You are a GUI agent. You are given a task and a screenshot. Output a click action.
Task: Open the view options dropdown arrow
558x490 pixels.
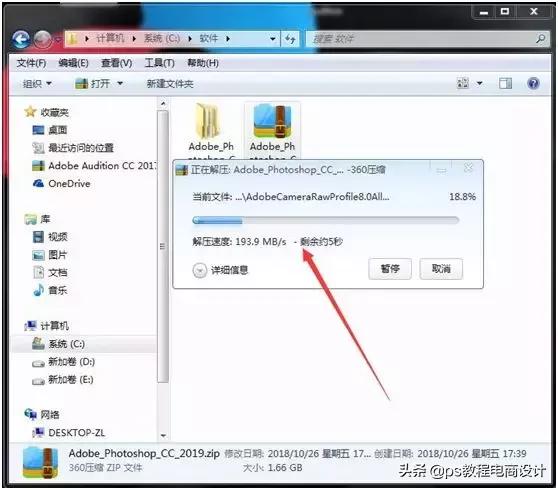[x=480, y=84]
